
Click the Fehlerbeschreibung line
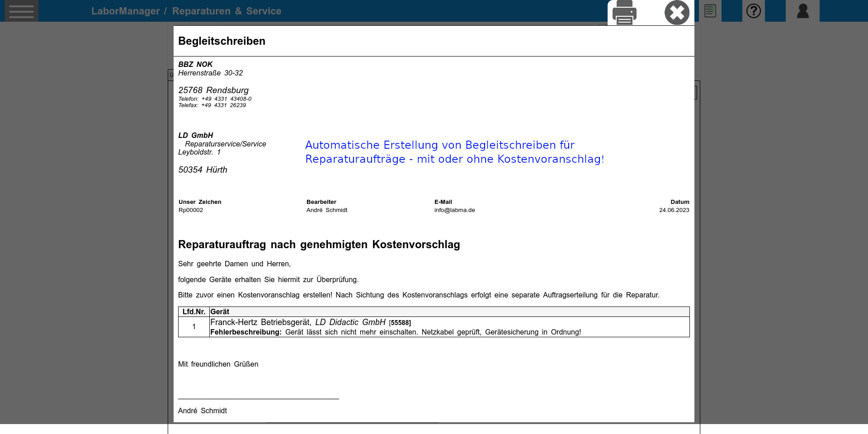pyautogui.click(x=396, y=332)
